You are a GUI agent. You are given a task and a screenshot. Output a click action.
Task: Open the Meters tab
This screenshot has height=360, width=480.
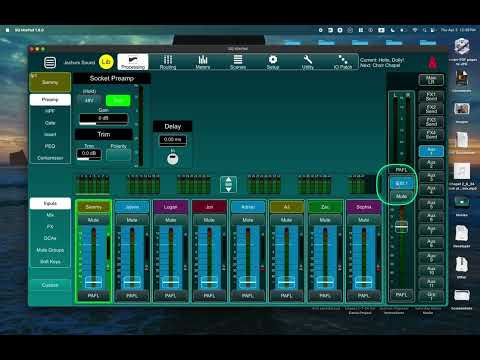(203, 62)
